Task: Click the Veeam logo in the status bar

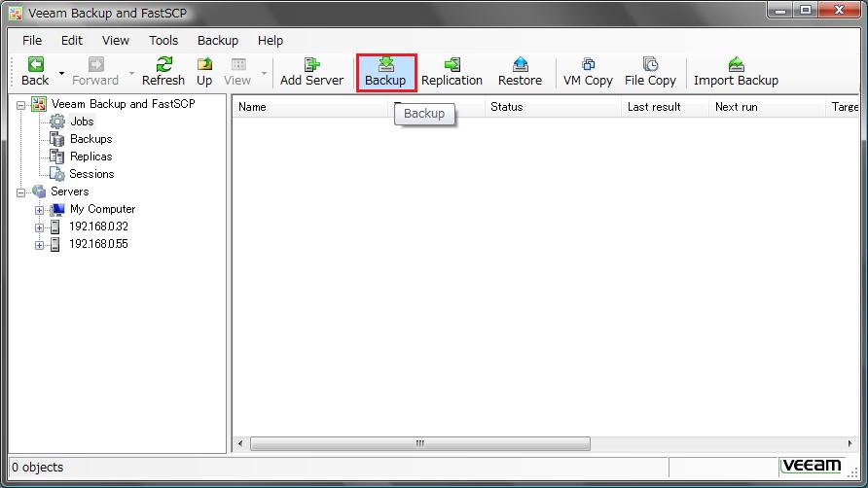Action: click(813, 466)
